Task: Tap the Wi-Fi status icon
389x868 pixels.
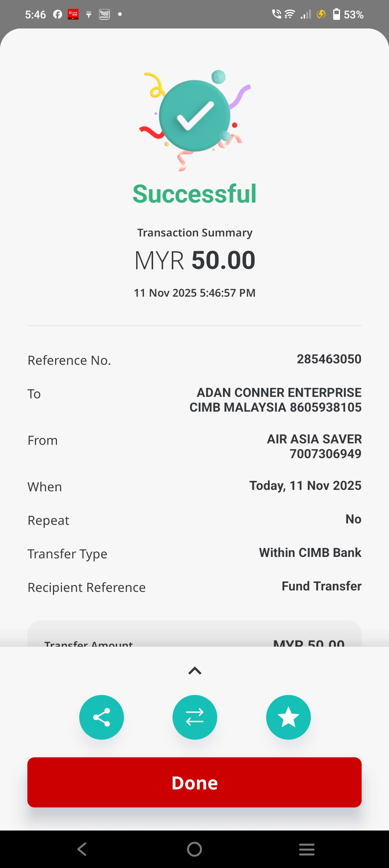Action: pos(290,14)
